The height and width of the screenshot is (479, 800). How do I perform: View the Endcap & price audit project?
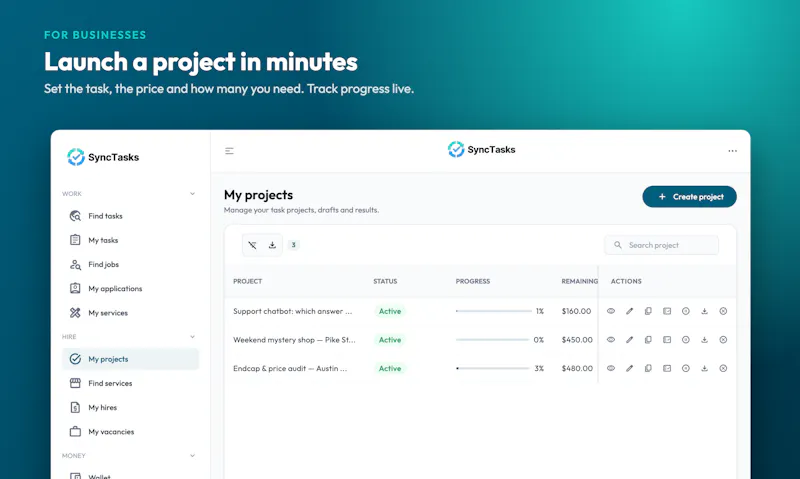point(611,368)
